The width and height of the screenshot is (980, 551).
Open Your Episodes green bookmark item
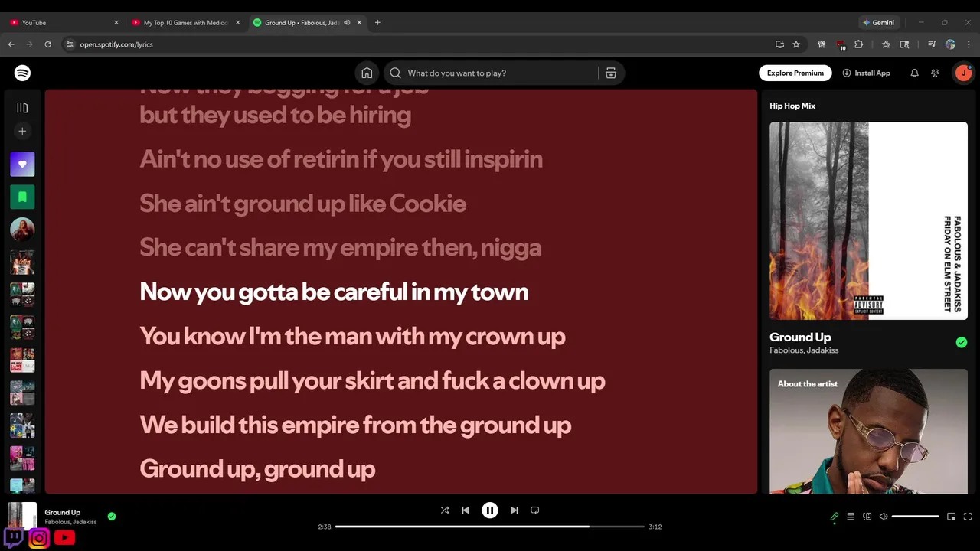(x=22, y=197)
